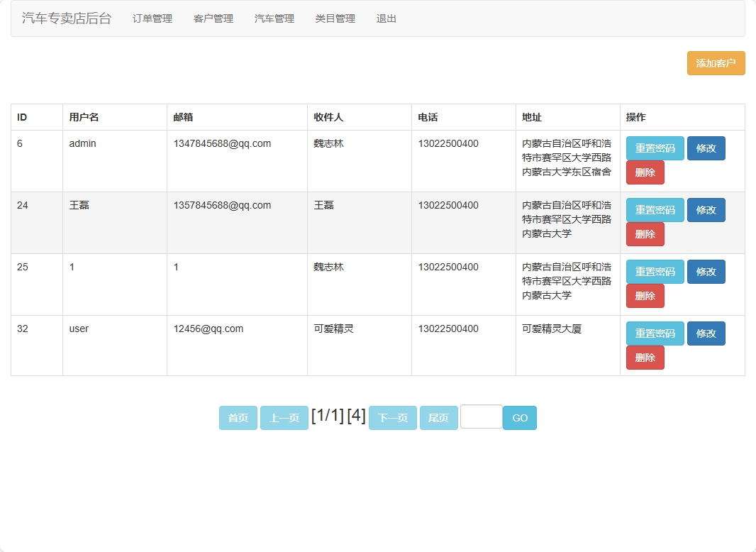756x552 pixels.
Task: Click 首页 to go to first page
Action: pyautogui.click(x=238, y=418)
